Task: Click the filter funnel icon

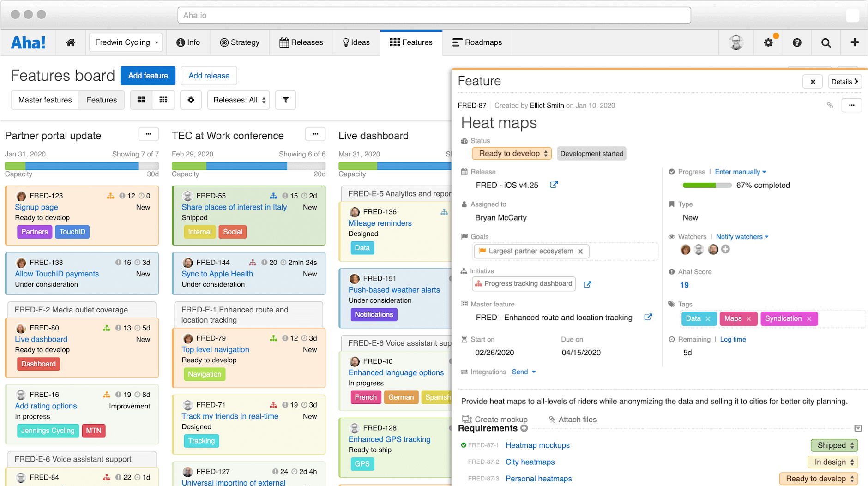Action: pos(285,100)
